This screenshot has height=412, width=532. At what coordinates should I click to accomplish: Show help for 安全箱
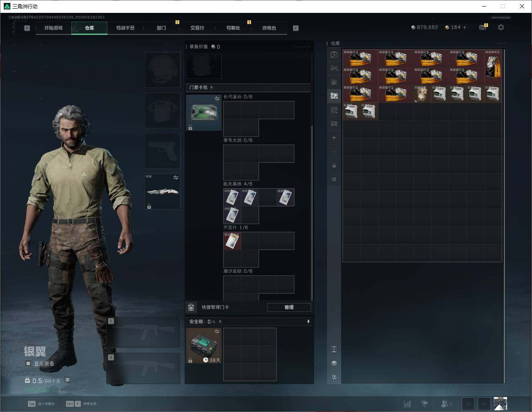[x=220, y=321]
